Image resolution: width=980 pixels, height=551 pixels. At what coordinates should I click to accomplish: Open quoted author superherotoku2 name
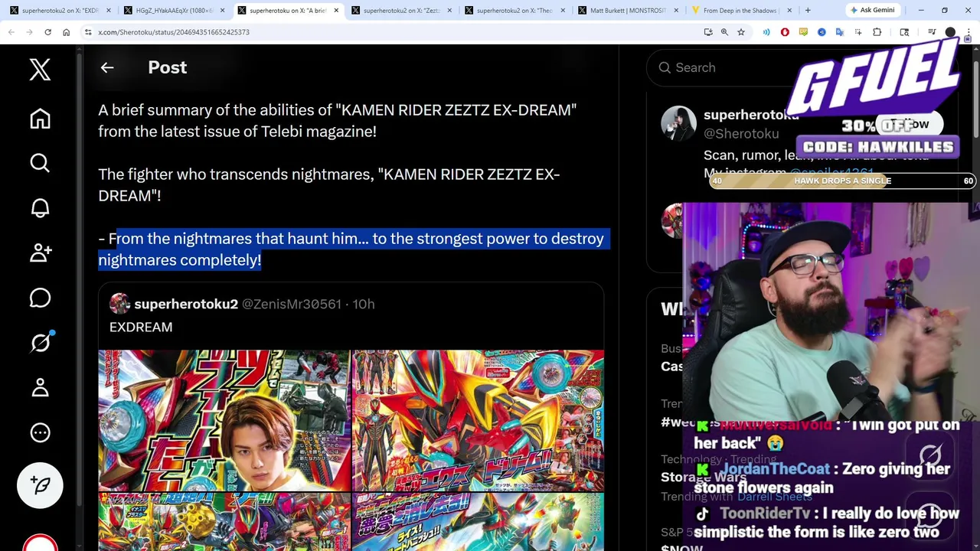click(x=186, y=304)
